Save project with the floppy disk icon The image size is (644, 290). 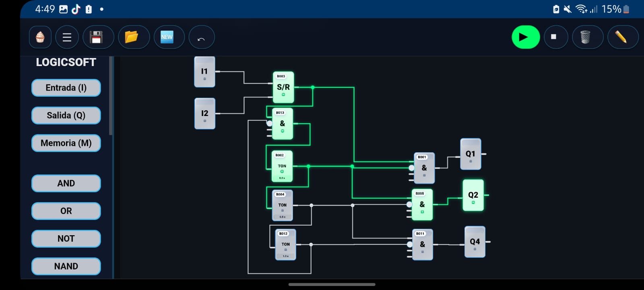coord(97,37)
